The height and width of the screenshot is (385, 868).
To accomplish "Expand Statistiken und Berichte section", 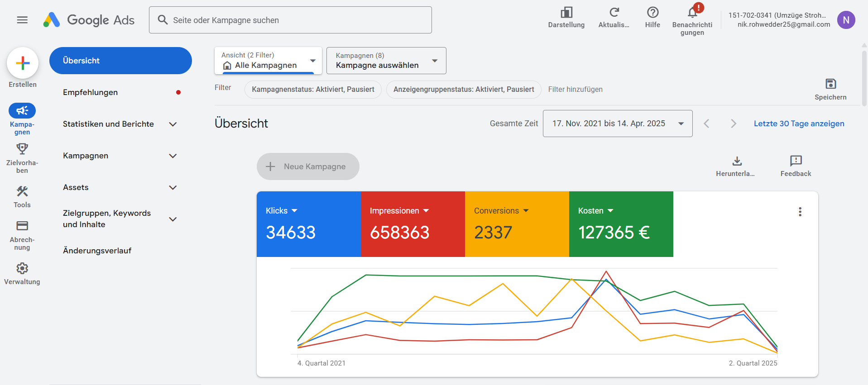I will tap(173, 124).
